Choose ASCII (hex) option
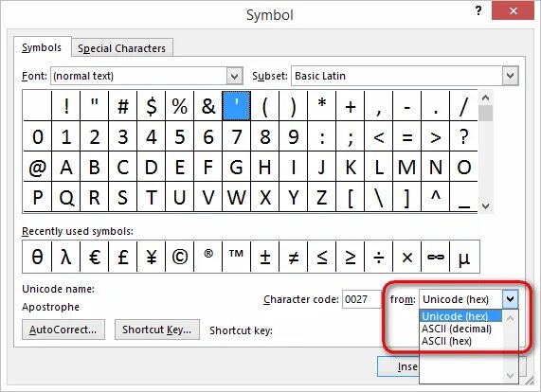 460,341
